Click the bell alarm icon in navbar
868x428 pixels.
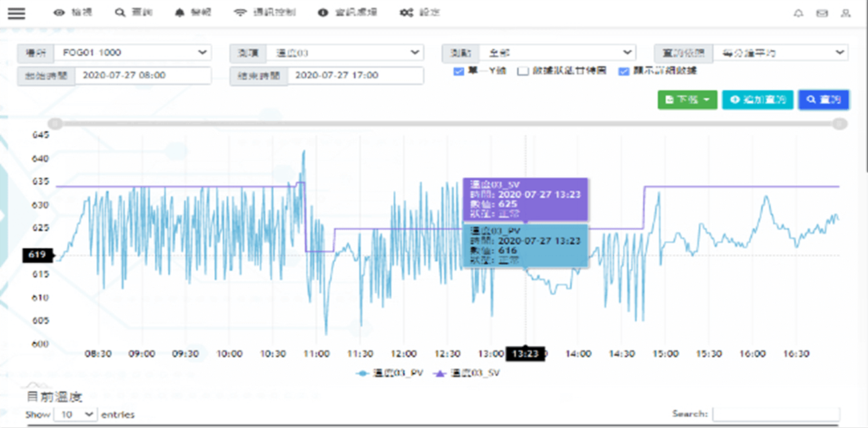(180, 13)
